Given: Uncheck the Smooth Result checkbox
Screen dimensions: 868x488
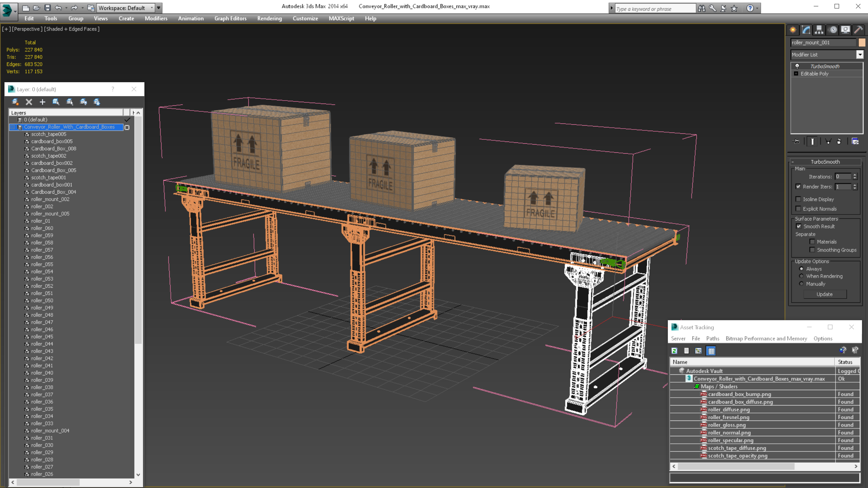Looking at the screenshot, I should (x=799, y=226).
